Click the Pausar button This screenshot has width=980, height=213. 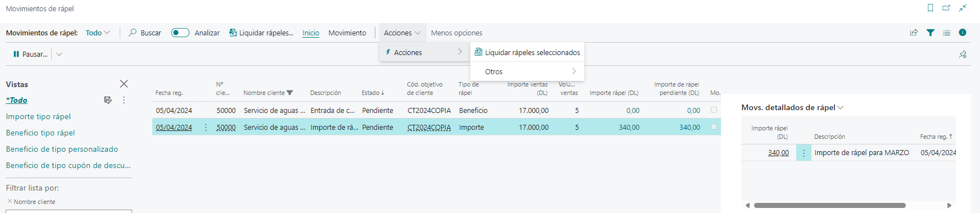[x=30, y=54]
